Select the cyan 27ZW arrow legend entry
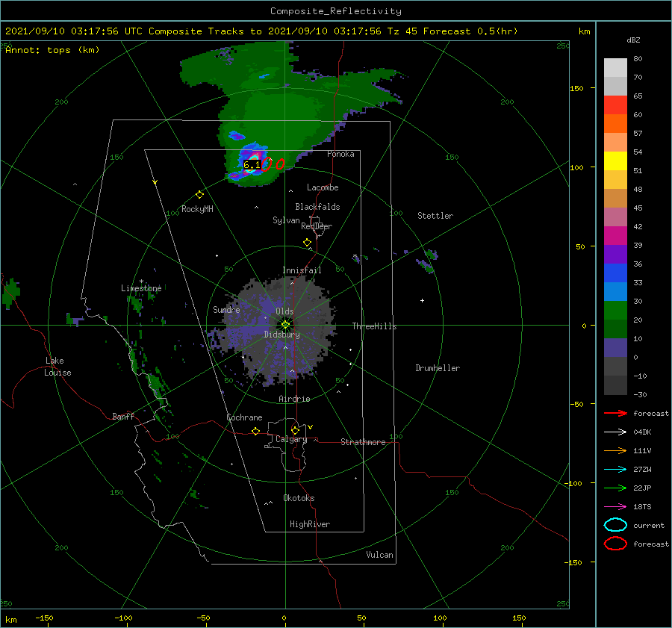 (615, 470)
